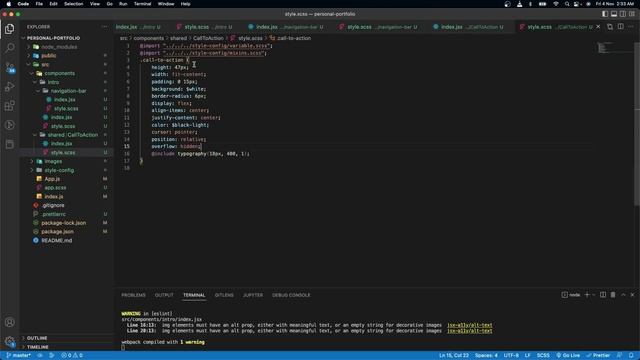This screenshot has width=640, height=360.
Task: Maximize the panel with chevron up
Action: 623,295
